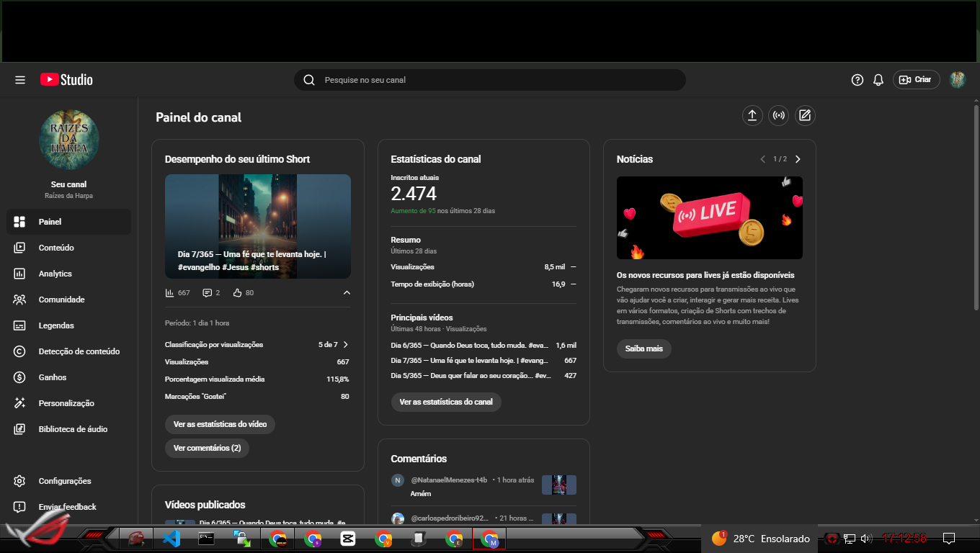980x553 pixels.
Task: Toggle the hamburger navigation menu
Action: [x=20, y=80]
